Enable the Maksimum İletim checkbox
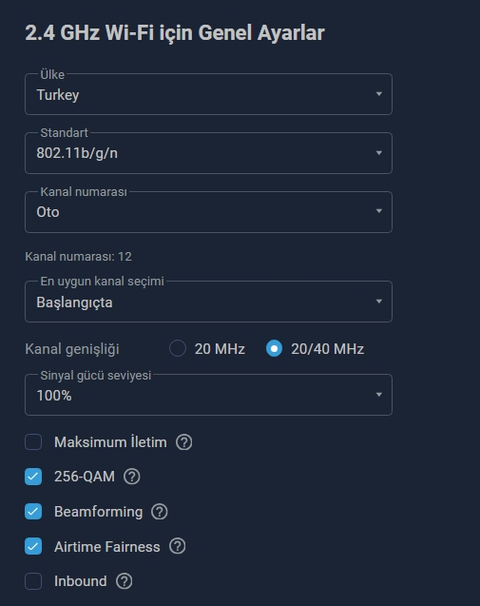The height and width of the screenshot is (606, 480). [34, 442]
